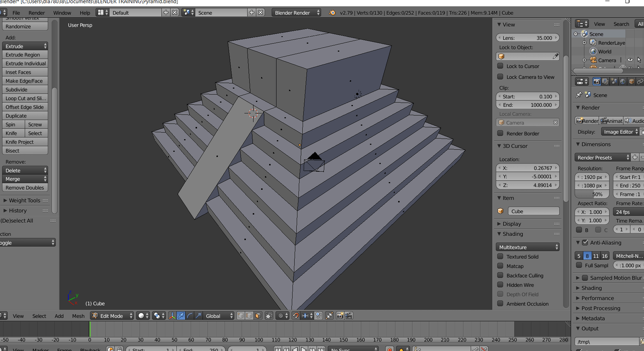The image size is (644, 351).
Task: Click the Loop Cut and Slide button
Action: point(25,98)
